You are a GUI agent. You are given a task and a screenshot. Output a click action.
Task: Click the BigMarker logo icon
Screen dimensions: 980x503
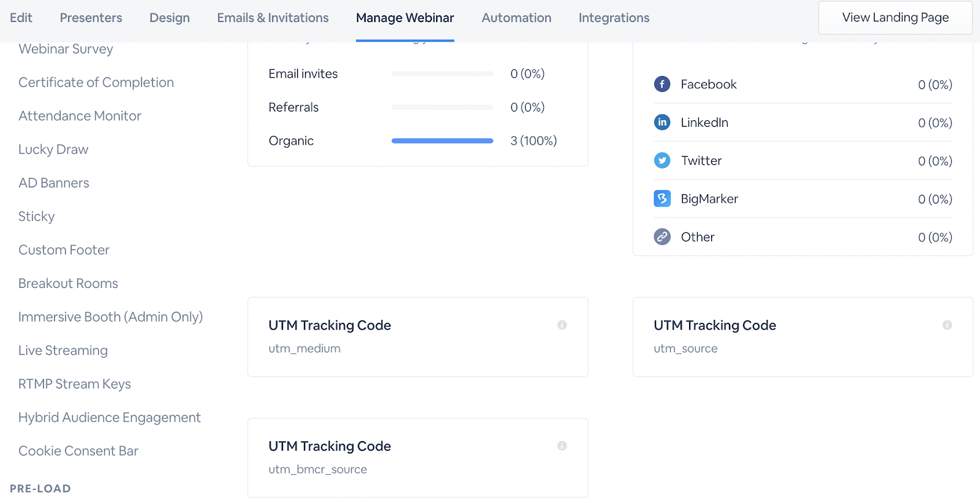pyautogui.click(x=662, y=199)
